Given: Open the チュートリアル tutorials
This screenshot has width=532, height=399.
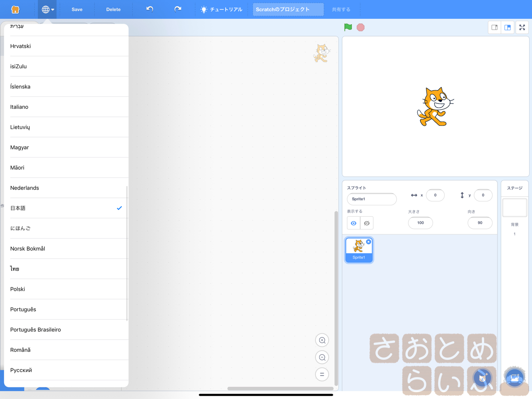Looking at the screenshot, I should [x=221, y=9].
